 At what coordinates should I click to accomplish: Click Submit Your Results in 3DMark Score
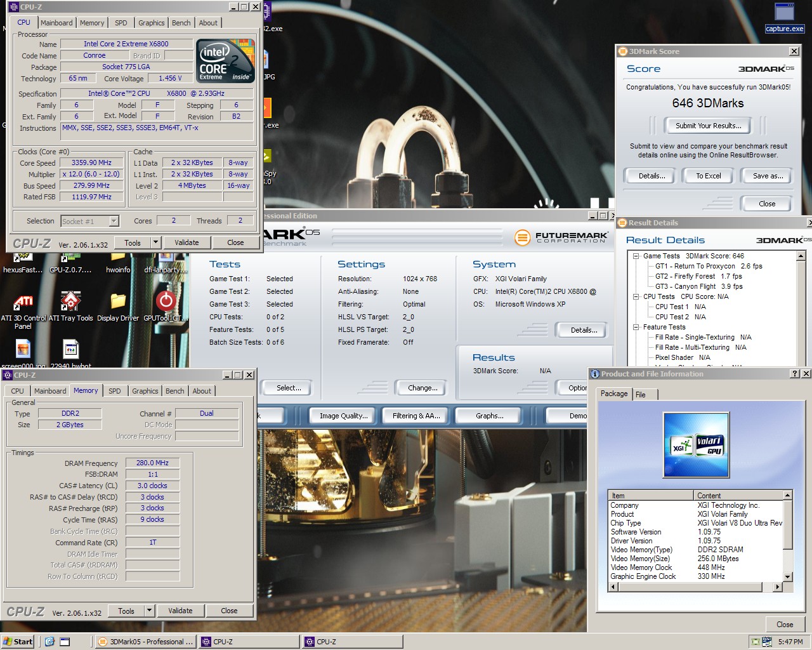tap(708, 126)
